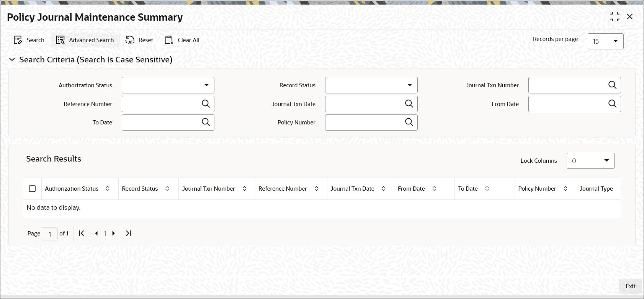Open the Authorization Status dropdown
Image resolution: width=644 pixels, height=299 pixels.
pyautogui.click(x=168, y=85)
